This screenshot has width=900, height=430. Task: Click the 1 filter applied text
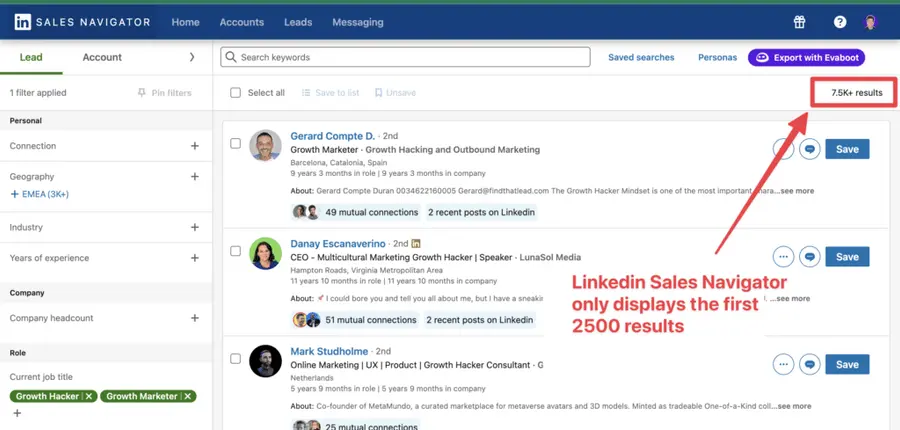[x=38, y=92]
